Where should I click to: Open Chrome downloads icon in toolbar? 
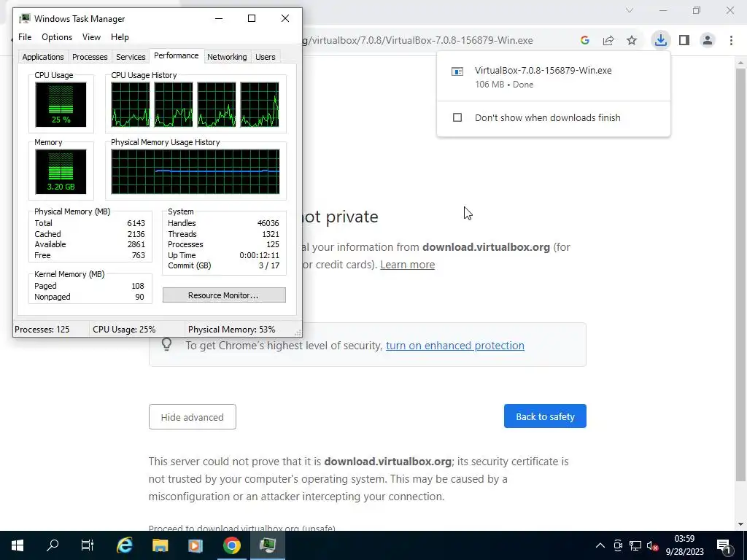click(660, 40)
